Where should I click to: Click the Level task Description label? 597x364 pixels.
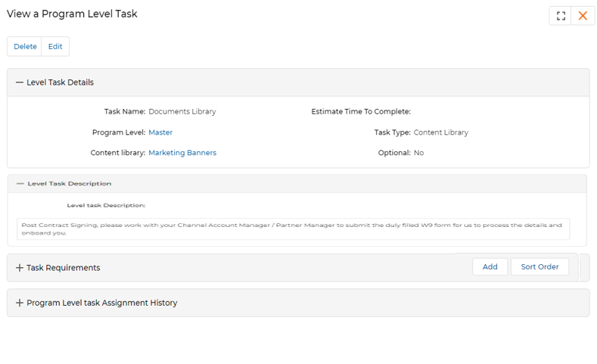click(x=106, y=205)
